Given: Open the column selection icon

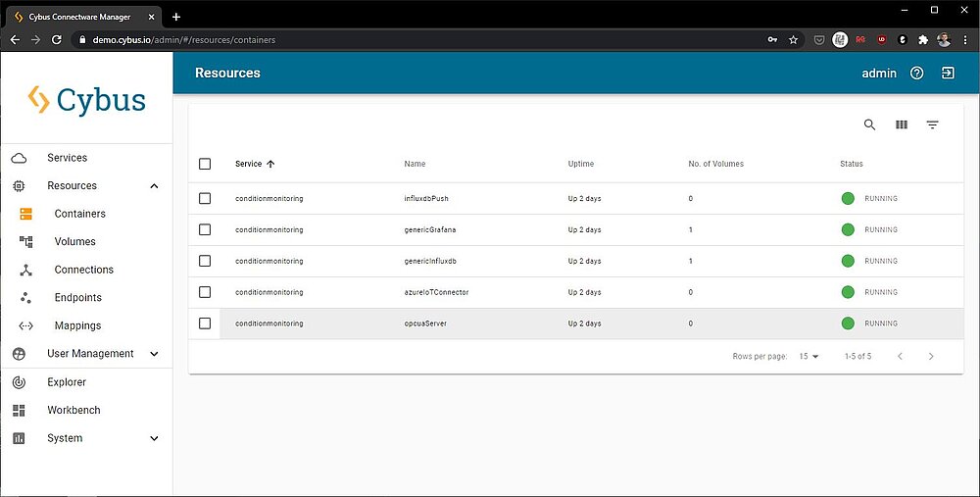Looking at the screenshot, I should (902, 124).
